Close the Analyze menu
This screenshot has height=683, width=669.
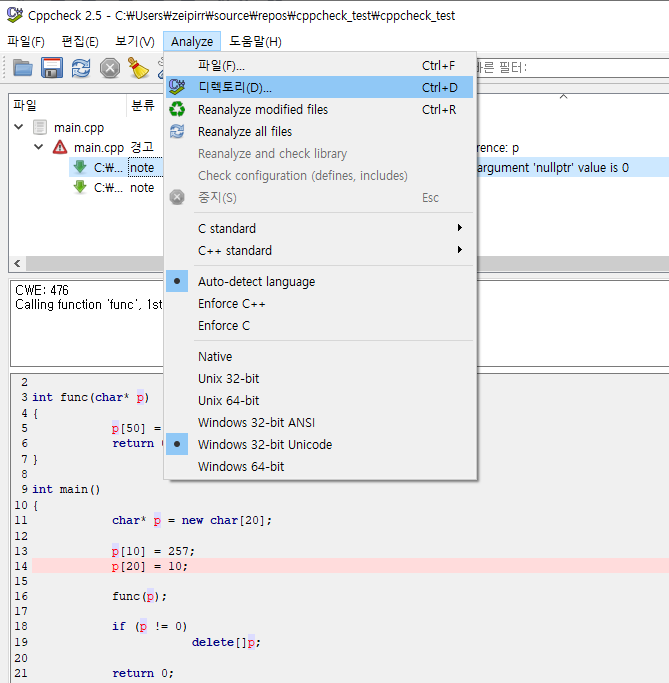[192, 41]
